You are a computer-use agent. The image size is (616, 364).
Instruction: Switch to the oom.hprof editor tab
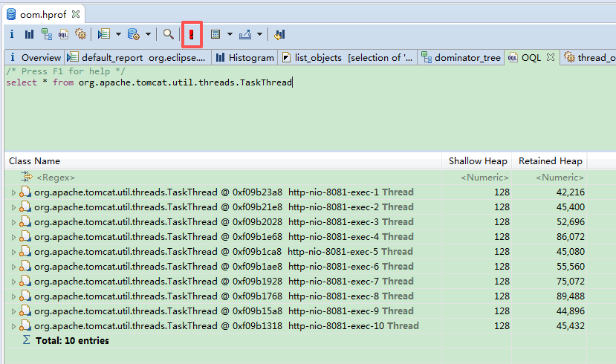pyautogui.click(x=43, y=15)
